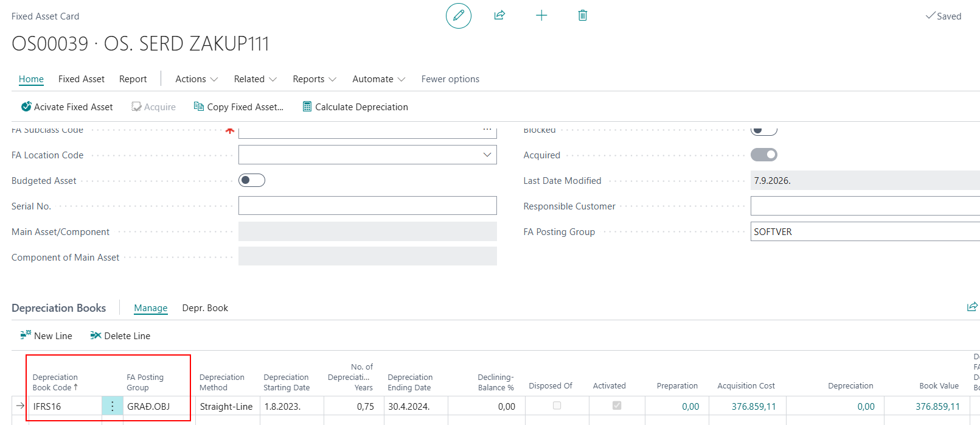Click Fewer options link
Viewport: 980px width, 425px height.
coord(450,79)
